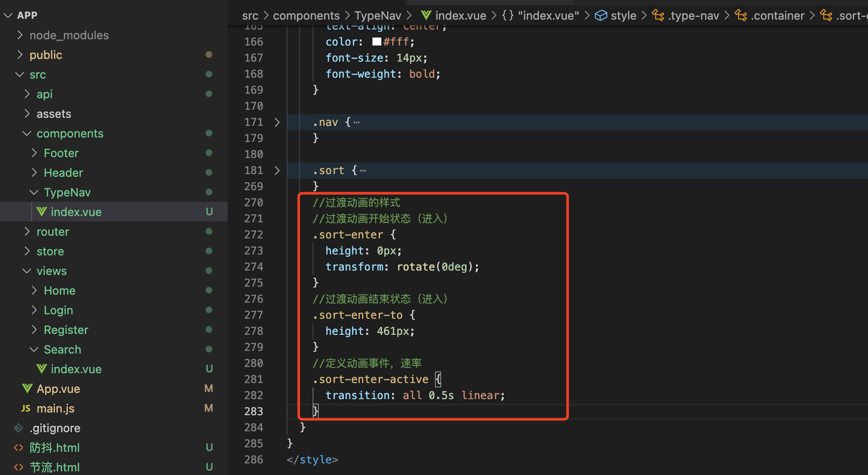Select the assets folder in explorer
Viewport: 868px width, 475px height.
(x=114, y=113)
